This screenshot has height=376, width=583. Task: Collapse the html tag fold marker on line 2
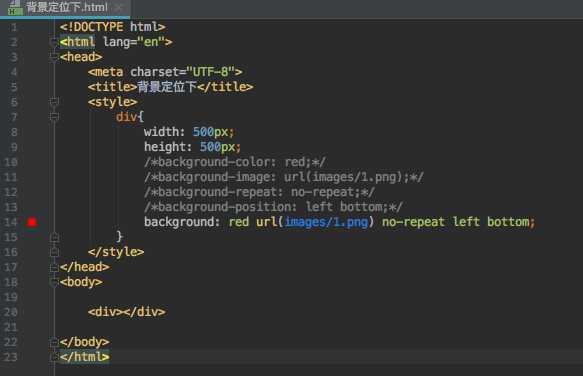click(54, 42)
